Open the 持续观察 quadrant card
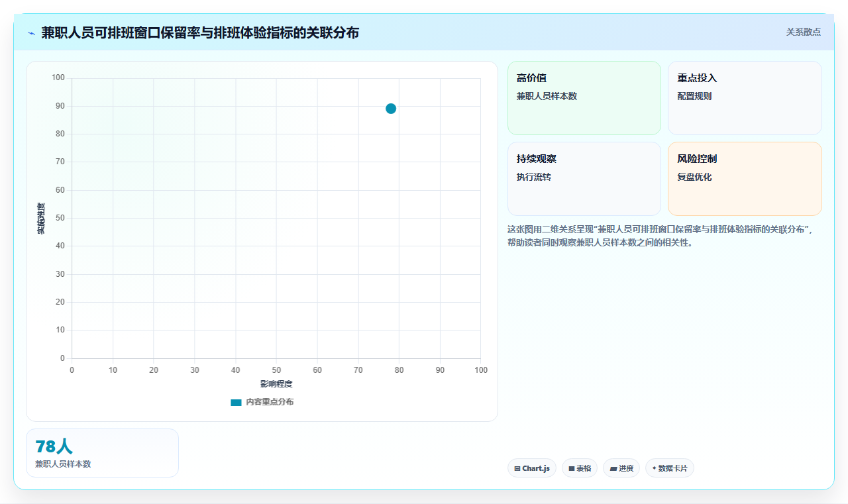Image resolution: width=848 pixels, height=504 pixels. [x=584, y=179]
